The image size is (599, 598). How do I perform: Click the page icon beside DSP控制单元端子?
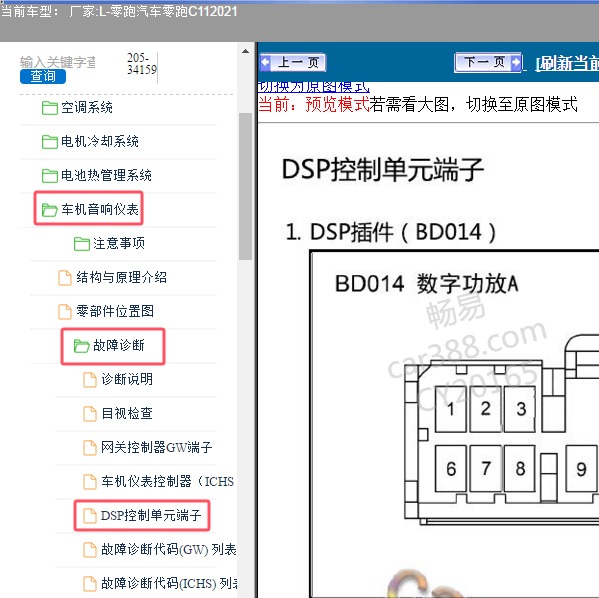click(90, 516)
